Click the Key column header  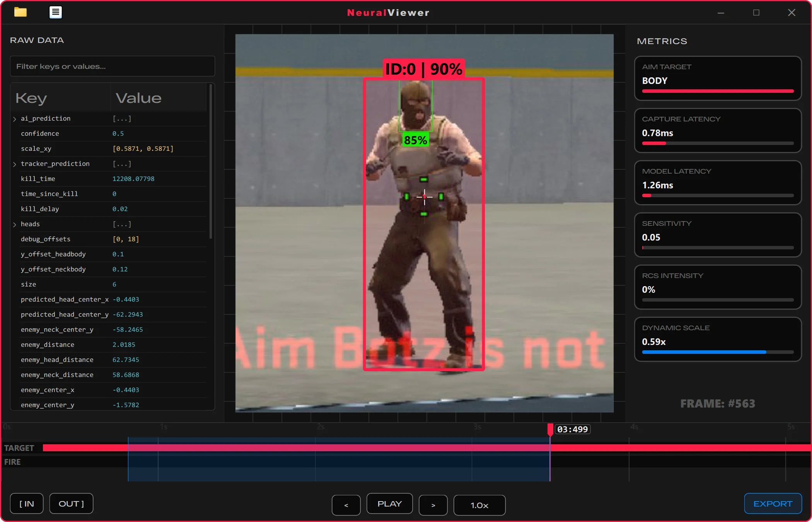click(31, 98)
